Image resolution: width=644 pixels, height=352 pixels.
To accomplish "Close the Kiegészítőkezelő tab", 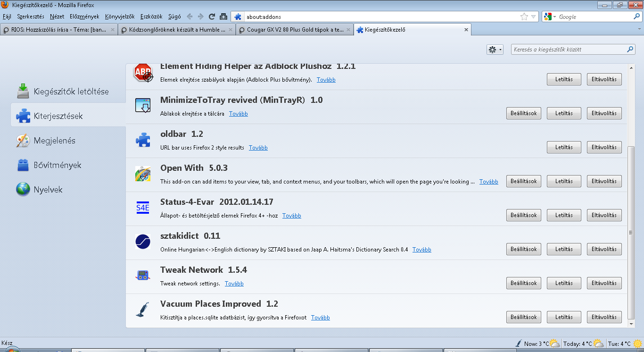I will pyautogui.click(x=466, y=30).
